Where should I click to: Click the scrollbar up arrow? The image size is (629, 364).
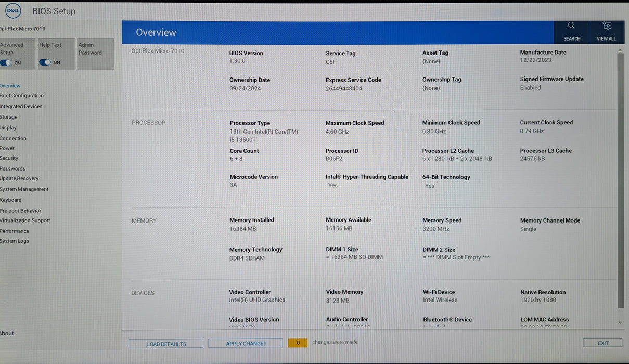point(620,50)
